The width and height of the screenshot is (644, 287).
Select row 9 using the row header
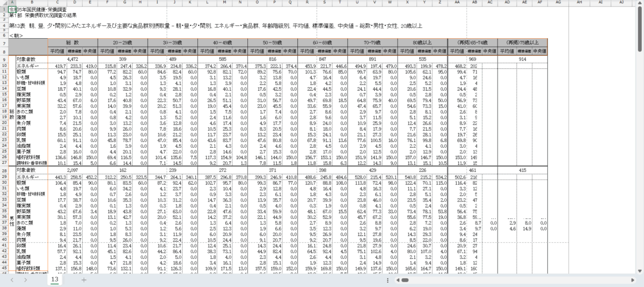point(4,59)
